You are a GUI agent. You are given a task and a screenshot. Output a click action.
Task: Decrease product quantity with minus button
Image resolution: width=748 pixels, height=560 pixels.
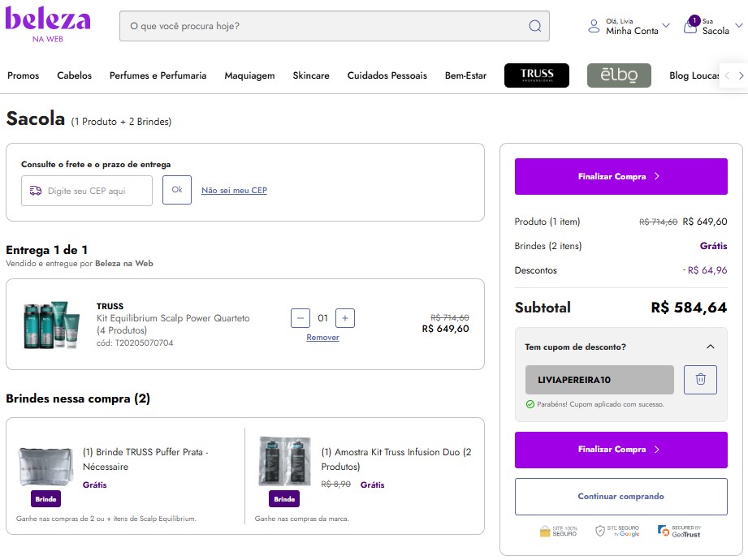point(300,318)
